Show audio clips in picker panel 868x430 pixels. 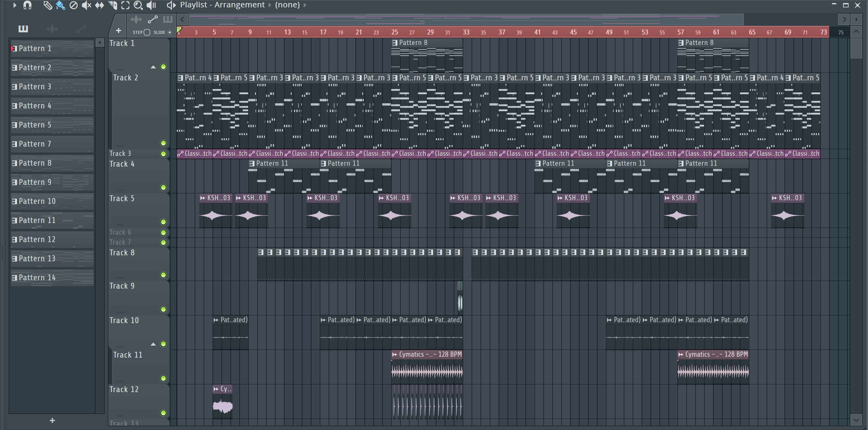point(52,29)
